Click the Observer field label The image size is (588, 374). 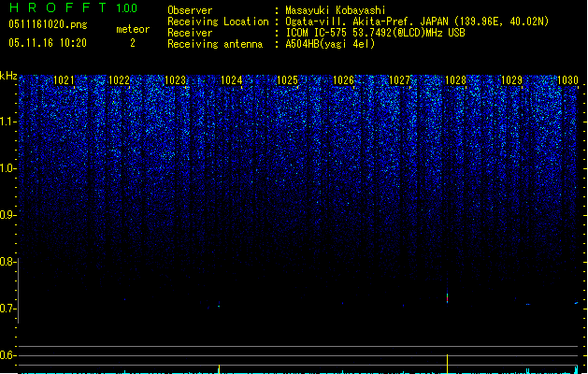[x=190, y=10]
